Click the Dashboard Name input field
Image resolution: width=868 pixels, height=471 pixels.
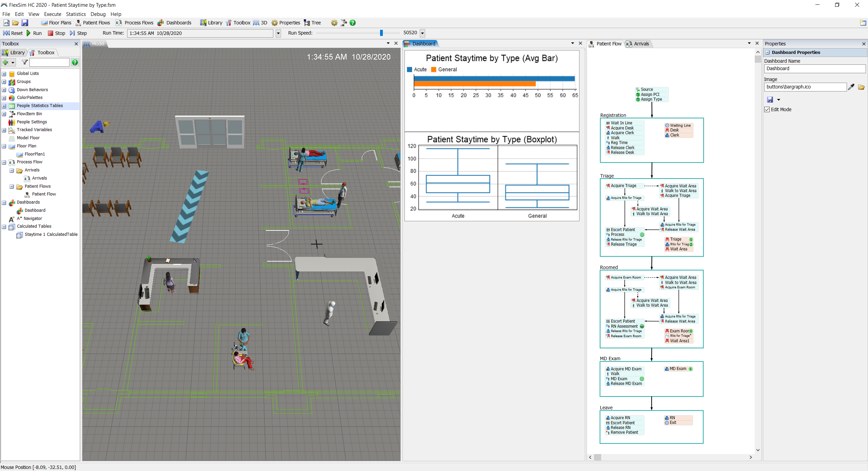click(x=814, y=69)
